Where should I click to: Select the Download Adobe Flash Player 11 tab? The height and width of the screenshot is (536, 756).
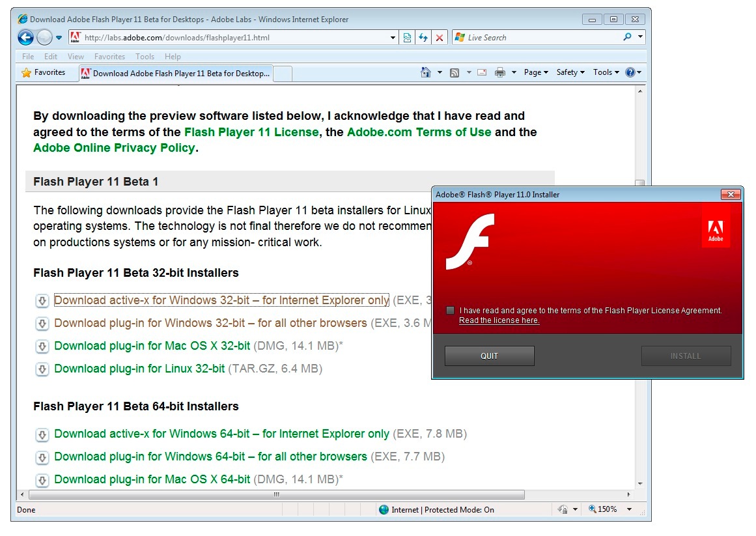tap(176, 73)
